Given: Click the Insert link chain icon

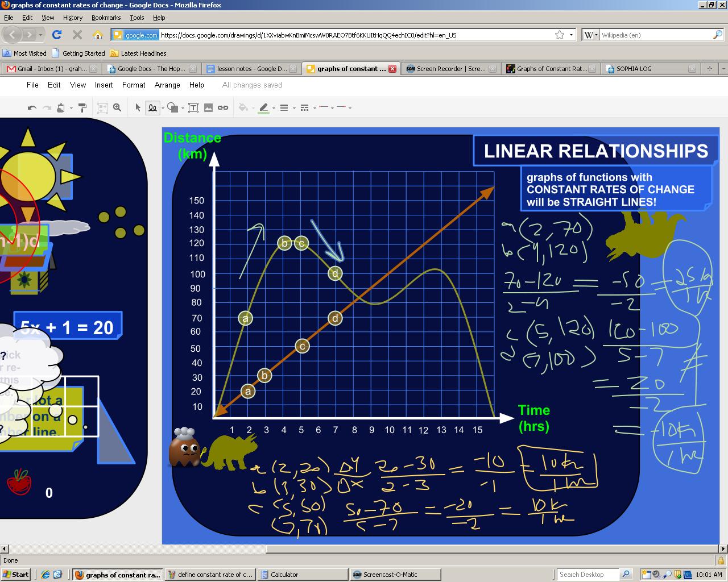Looking at the screenshot, I should click(x=223, y=107).
